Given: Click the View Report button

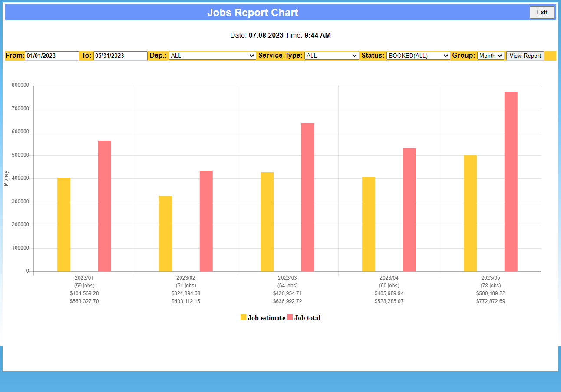Looking at the screenshot, I should (525, 56).
